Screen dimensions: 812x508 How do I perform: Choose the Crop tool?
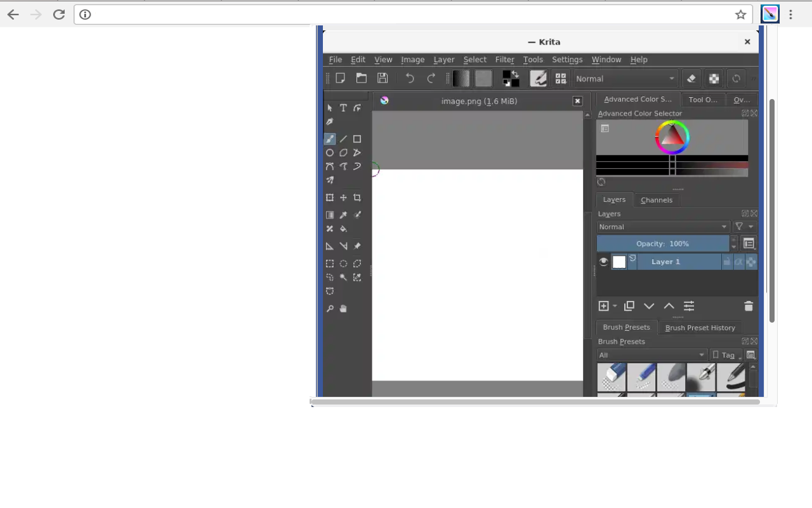[358, 197]
